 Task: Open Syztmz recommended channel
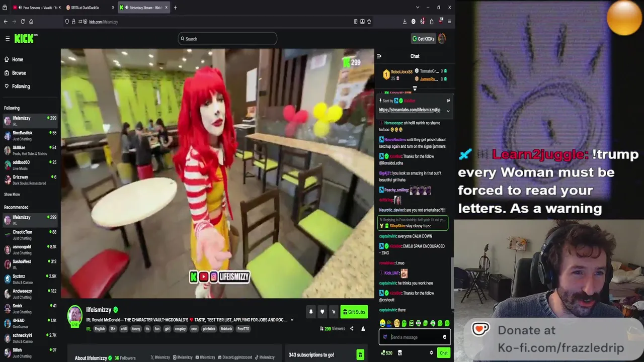[30, 279]
